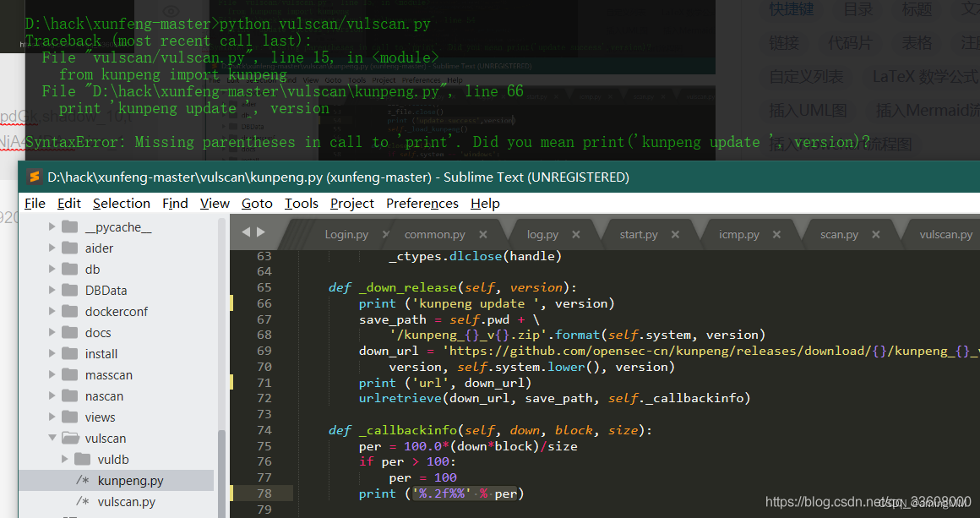This screenshot has height=518, width=980.
Task: Switch to the scan.py tab
Action: [x=839, y=234]
